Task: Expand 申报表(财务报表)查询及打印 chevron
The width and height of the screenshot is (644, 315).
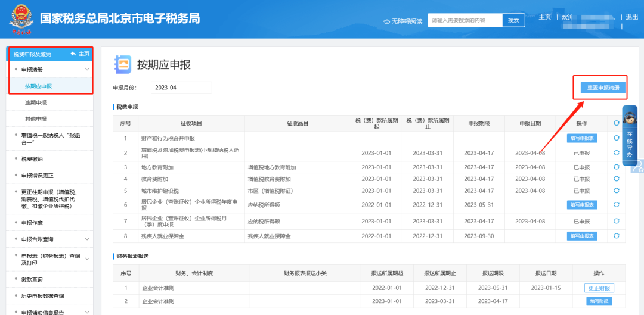Action: pyautogui.click(x=87, y=259)
